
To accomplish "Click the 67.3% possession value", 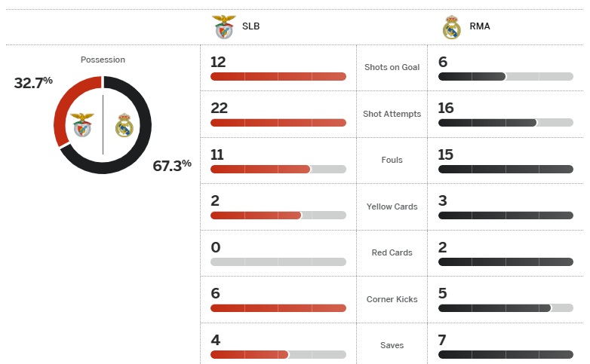I will pyautogui.click(x=172, y=165).
